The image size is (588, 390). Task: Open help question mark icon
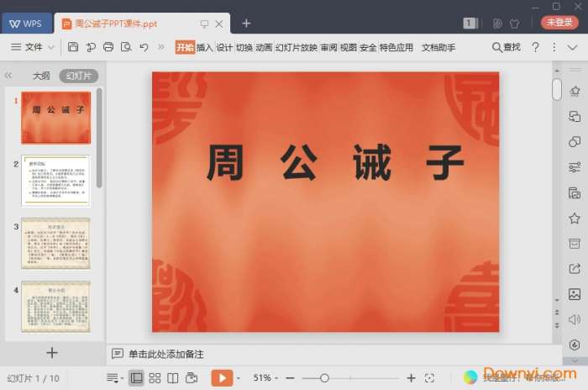pos(536,47)
